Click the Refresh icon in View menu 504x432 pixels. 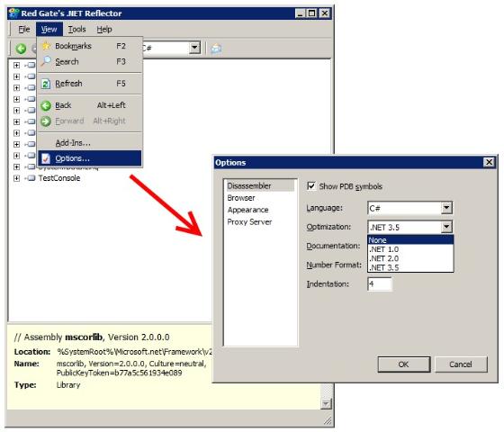pyautogui.click(x=46, y=84)
